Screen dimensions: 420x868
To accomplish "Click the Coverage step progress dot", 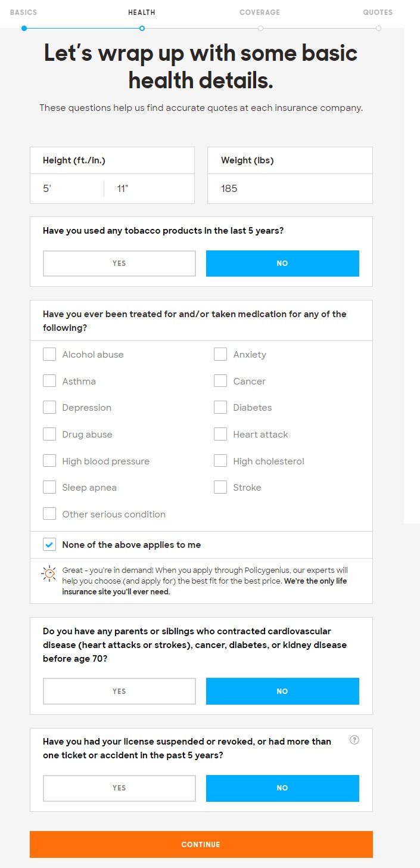I will tap(260, 28).
